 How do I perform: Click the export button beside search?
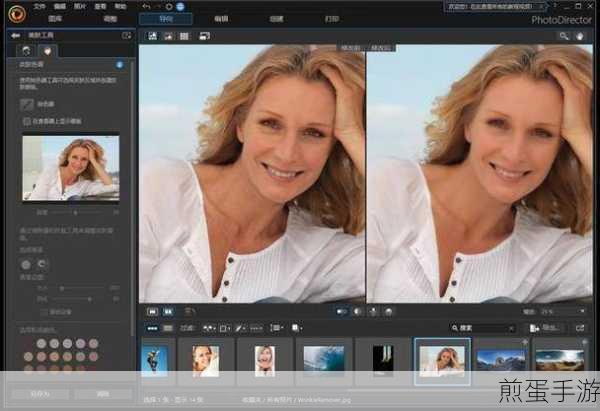click(545, 328)
